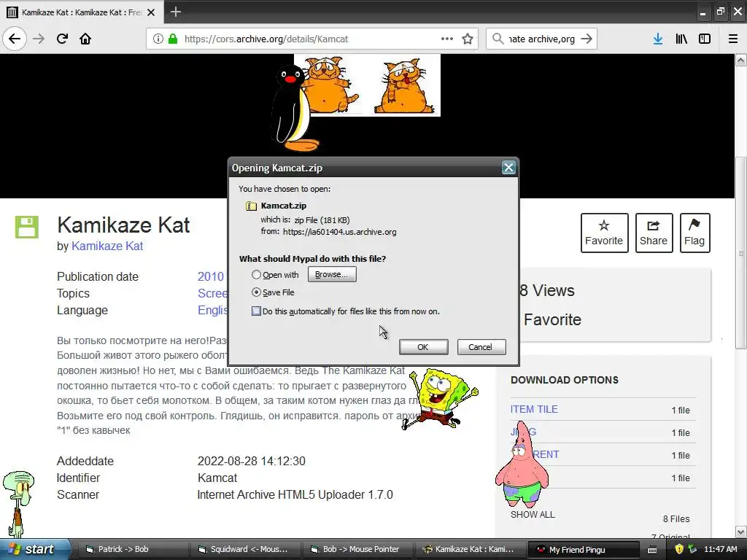Cancel the Kamcat.zip download dialog
The width and height of the screenshot is (747, 560).
coord(481,347)
